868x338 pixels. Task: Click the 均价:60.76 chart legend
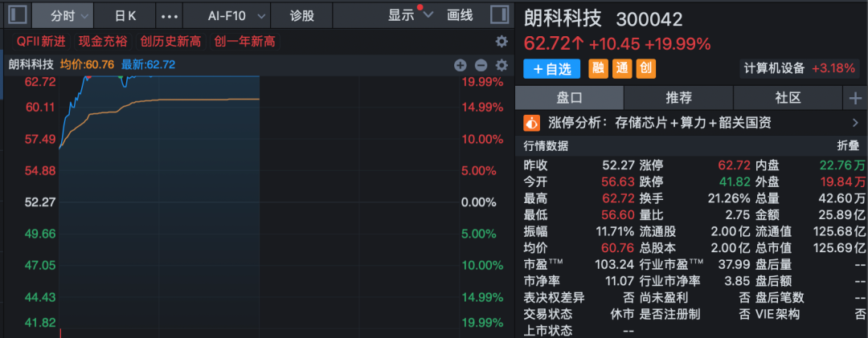pos(87,65)
